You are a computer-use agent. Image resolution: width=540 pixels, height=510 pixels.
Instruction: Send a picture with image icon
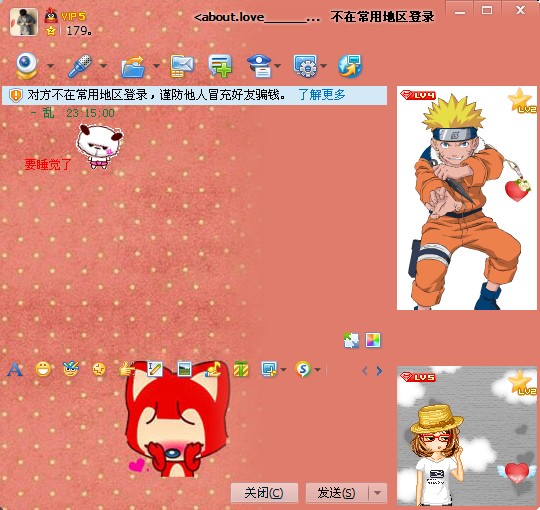pos(185,369)
